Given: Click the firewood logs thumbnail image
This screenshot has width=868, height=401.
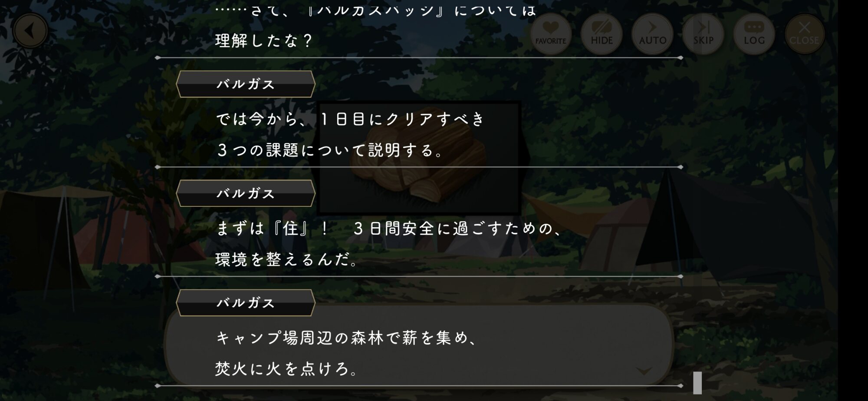Looking at the screenshot, I should click(x=419, y=159).
